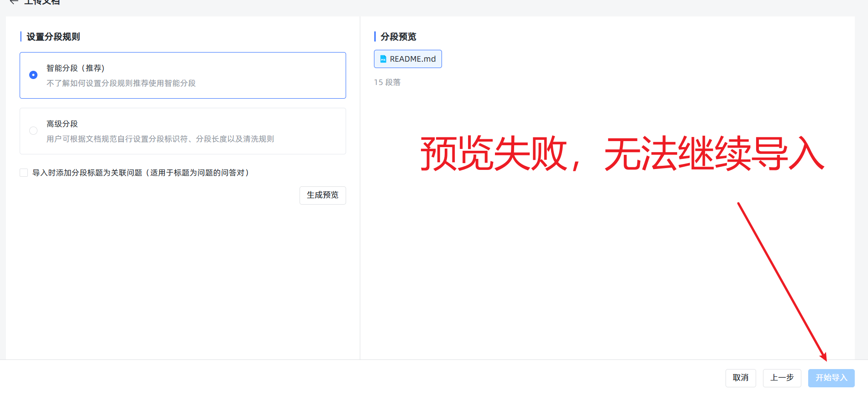
Task: Click the 不了解如何设置分段规则 description text
Action: click(x=121, y=83)
